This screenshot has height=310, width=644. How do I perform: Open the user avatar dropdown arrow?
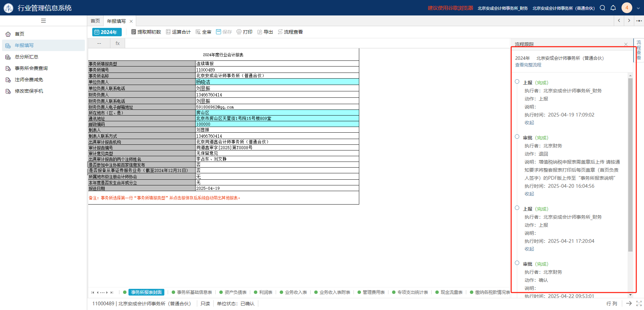click(638, 8)
